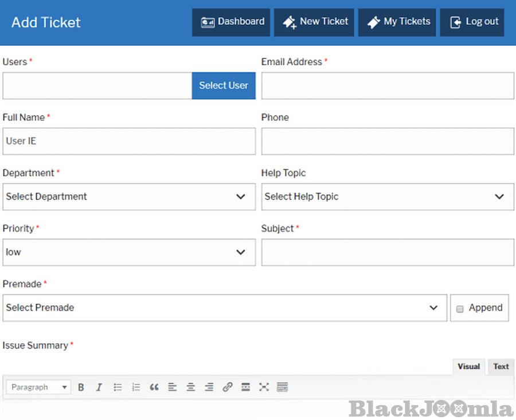Switch to the Visual editor tab

click(x=468, y=367)
